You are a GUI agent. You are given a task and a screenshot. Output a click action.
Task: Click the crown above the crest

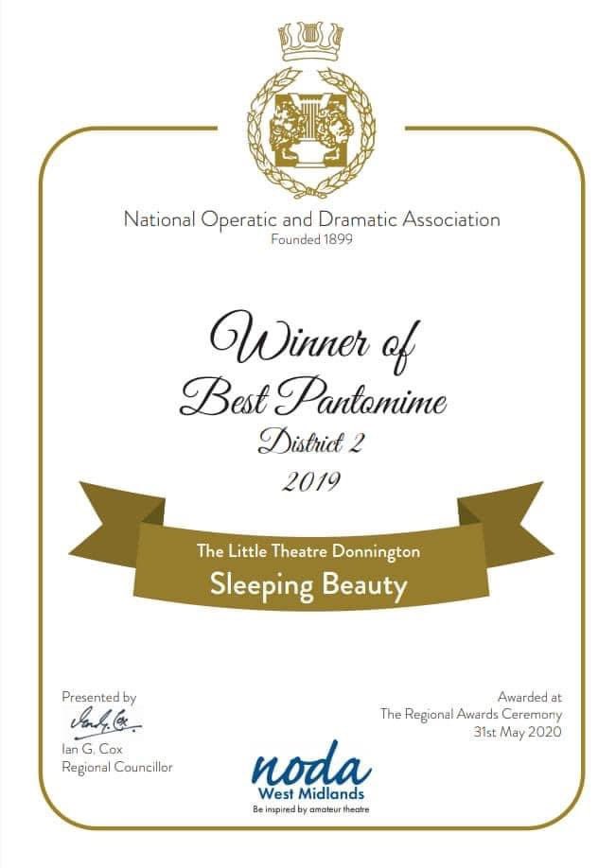(311, 42)
